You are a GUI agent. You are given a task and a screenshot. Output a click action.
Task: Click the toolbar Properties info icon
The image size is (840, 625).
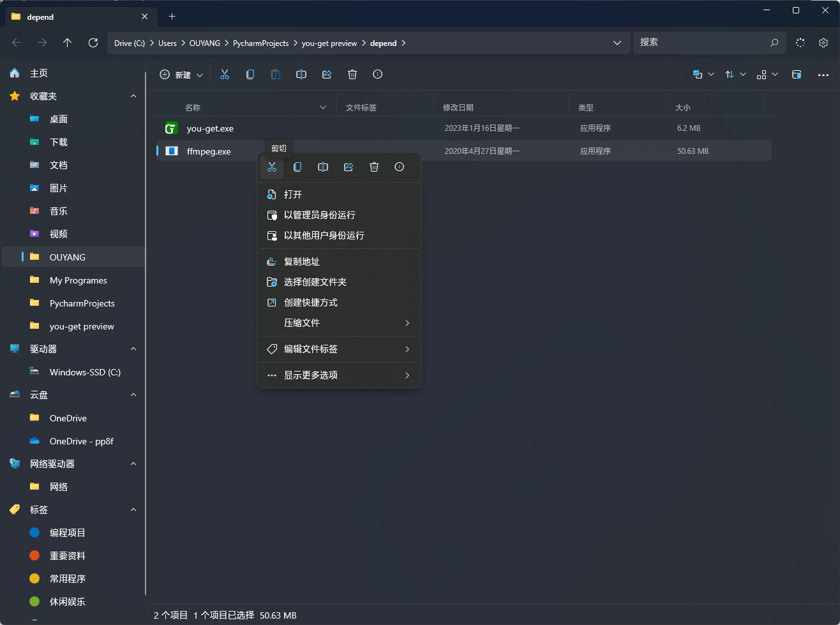(x=378, y=75)
